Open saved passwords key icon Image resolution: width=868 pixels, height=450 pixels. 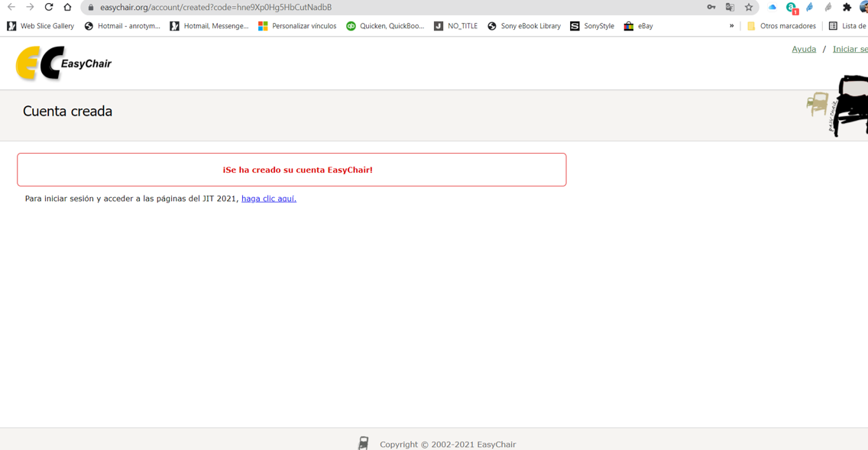click(711, 7)
